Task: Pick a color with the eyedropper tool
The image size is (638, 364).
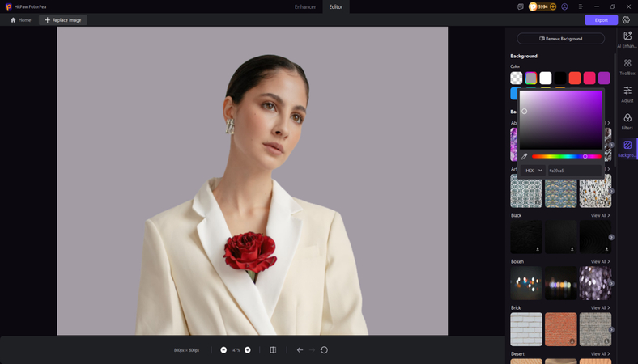Action: click(524, 157)
